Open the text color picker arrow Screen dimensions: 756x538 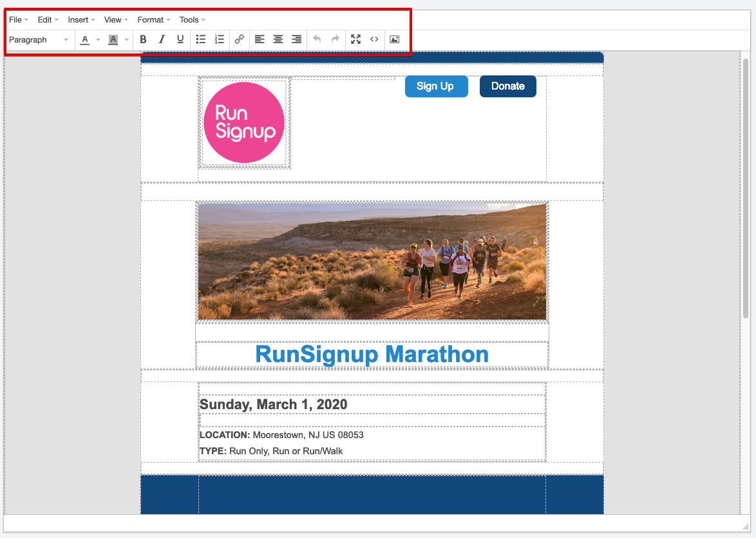[99, 39]
